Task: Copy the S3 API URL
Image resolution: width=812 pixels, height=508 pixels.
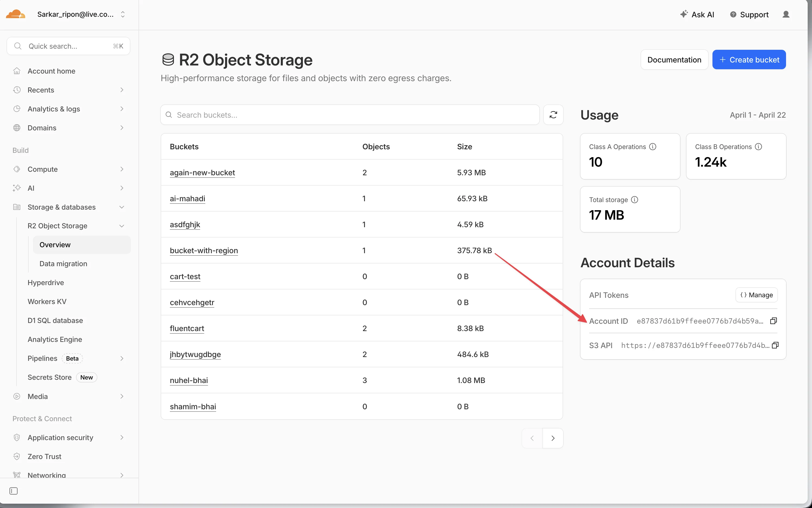Action: coord(775,345)
